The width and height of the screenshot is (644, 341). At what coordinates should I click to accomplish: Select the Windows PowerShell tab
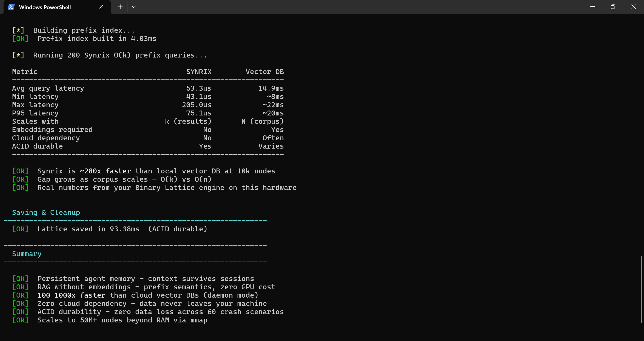point(45,7)
